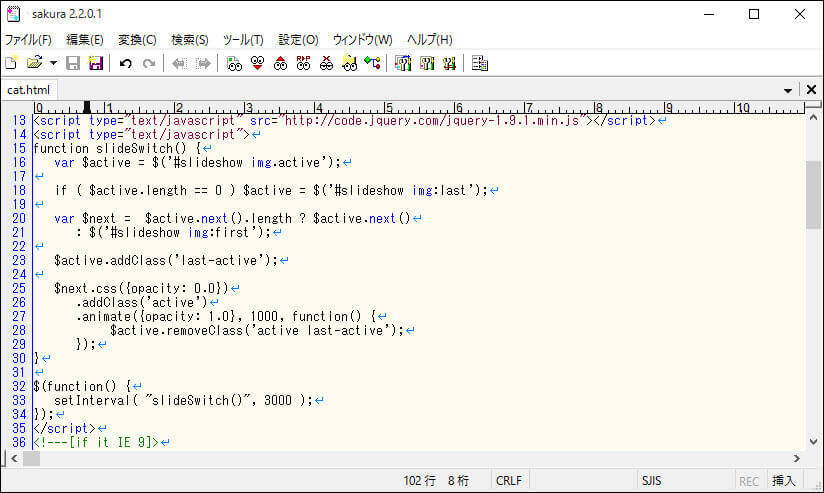Click the SJIS encoding status entry

652,481
